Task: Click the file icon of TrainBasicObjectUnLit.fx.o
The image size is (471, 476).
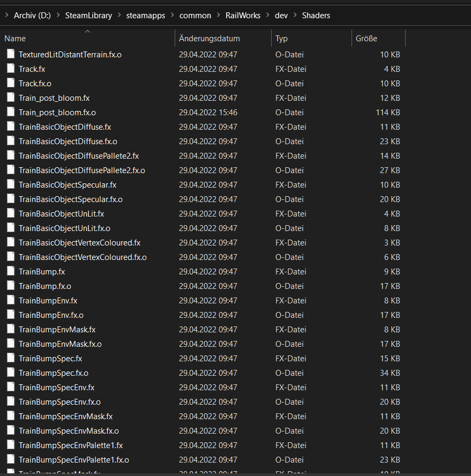Action: [11, 228]
